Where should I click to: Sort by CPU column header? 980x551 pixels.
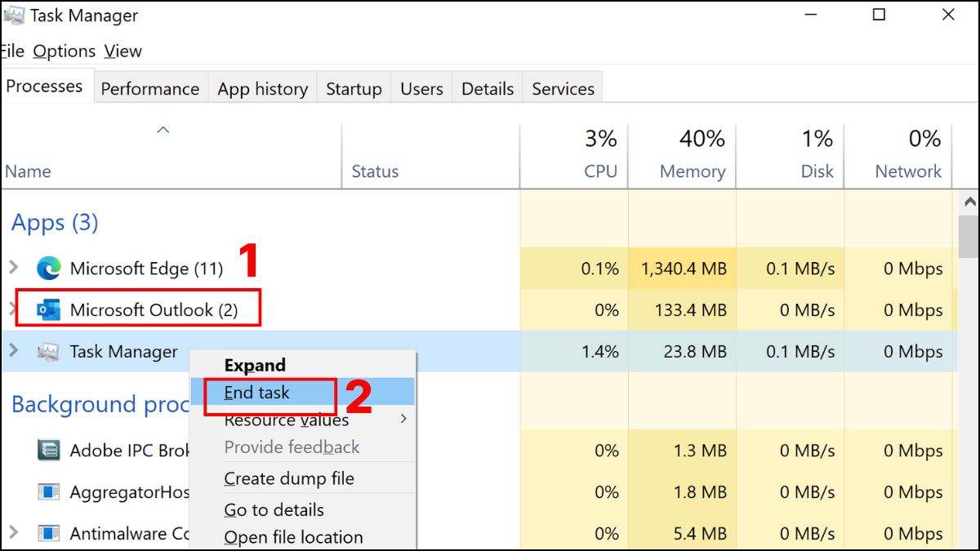599,171
